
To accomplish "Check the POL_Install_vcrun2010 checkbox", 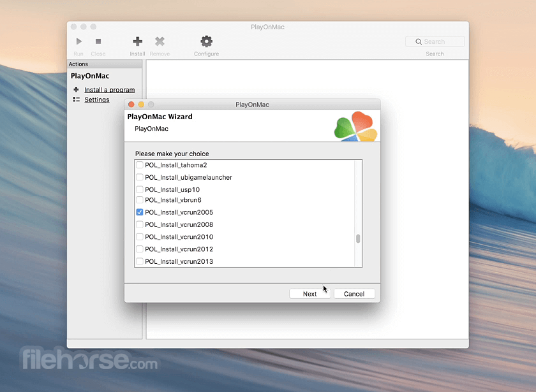I will click(140, 236).
